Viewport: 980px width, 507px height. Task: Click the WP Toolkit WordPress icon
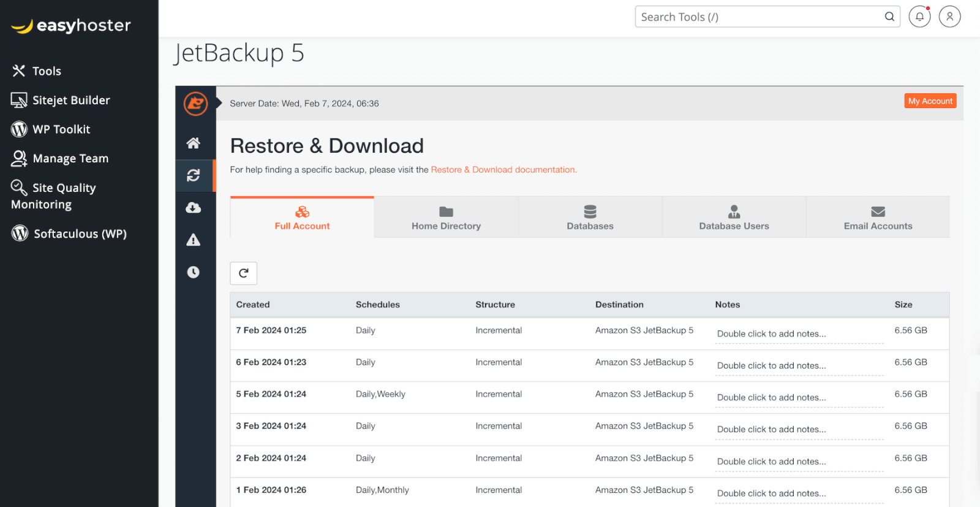[x=20, y=129]
